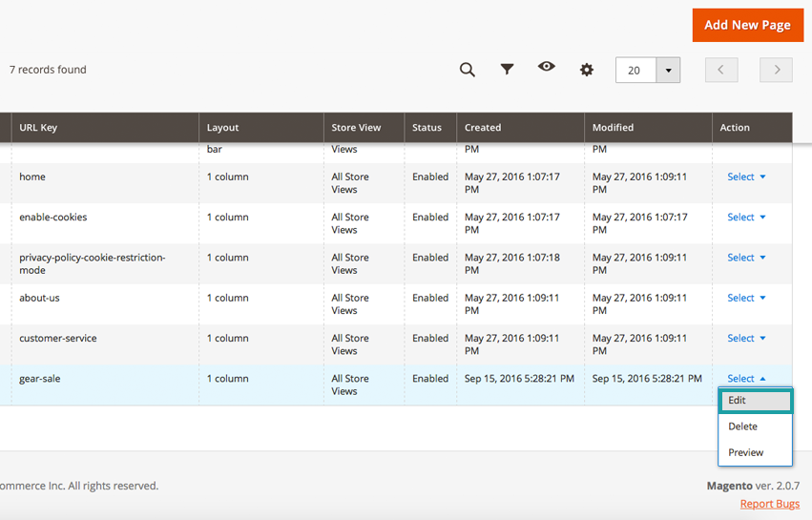Viewport: 812px width, 520px height.
Task: Go to previous page arrow
Action: 721,70
